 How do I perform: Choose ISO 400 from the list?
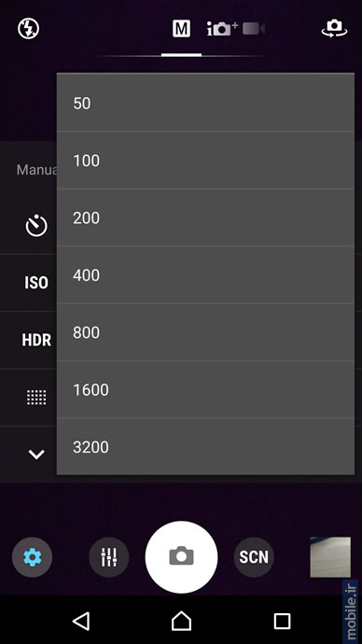[205, 274]
